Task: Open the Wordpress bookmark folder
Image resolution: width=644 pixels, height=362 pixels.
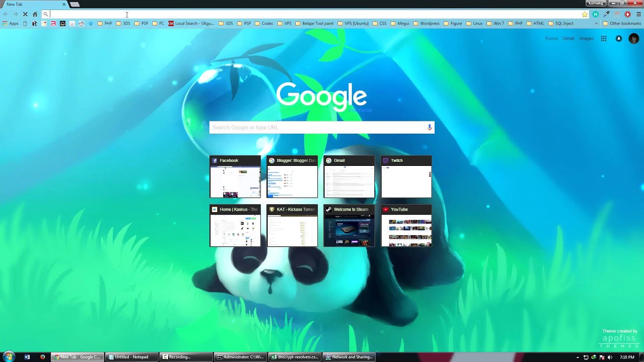Action: [x=426, y=24]
